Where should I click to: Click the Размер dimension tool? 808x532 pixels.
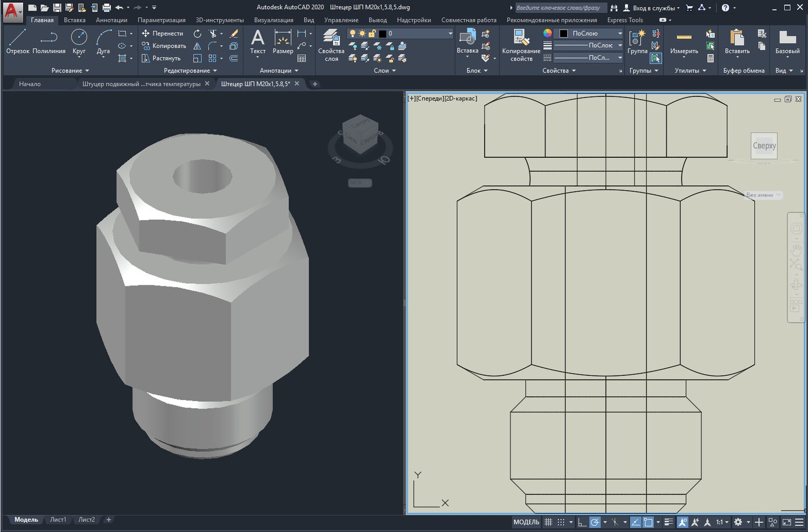[x=283, y=41]
